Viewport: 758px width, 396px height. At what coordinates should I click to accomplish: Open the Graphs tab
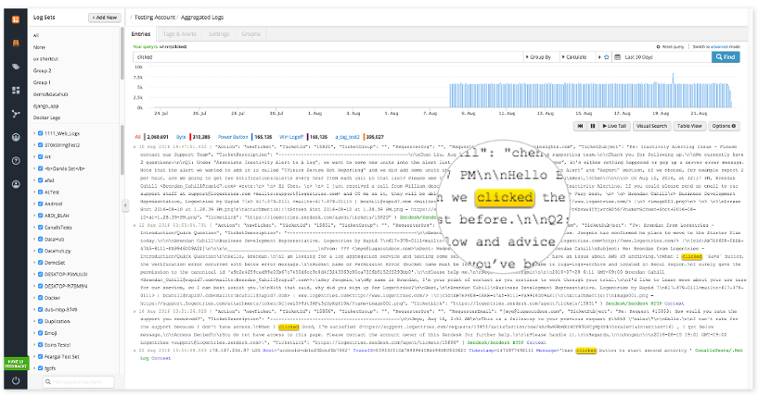point(251,34)
